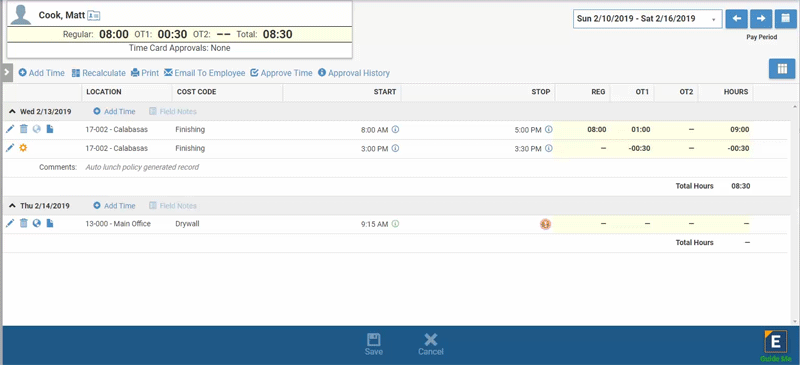
Task: Go to the next pay period
Action: [x=761, y=19]
